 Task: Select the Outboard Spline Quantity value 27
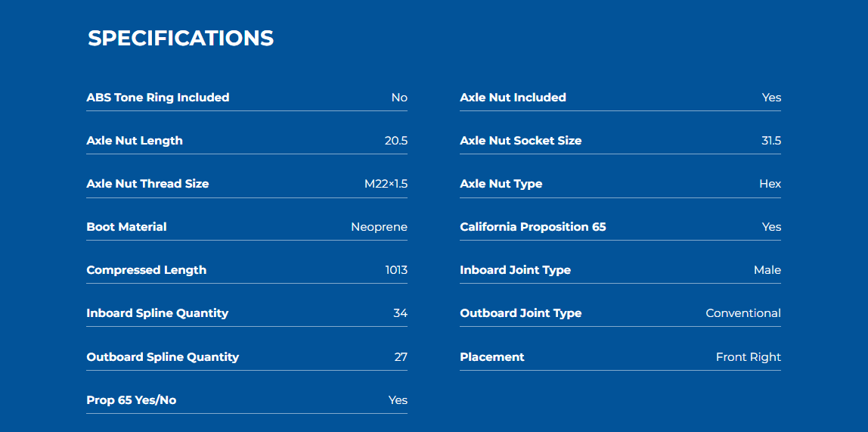pyautogui.click(x=400, y=357)
